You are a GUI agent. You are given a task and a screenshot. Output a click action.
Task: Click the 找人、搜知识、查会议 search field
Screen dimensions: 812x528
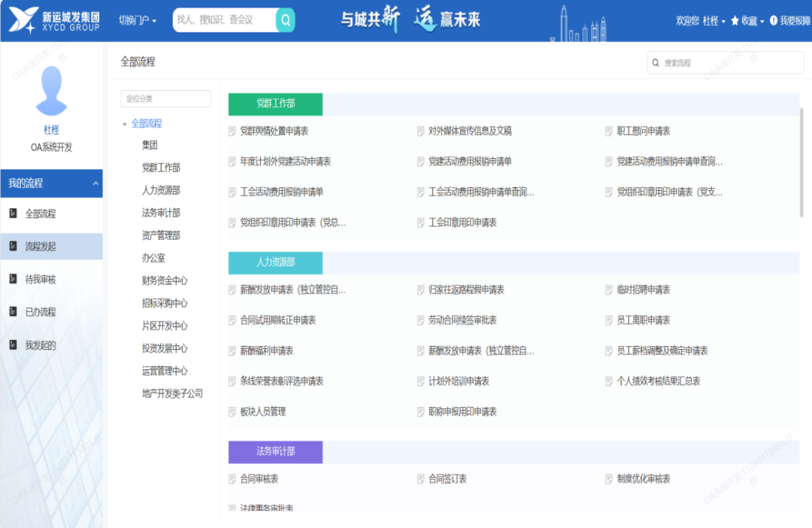coord(225,20)
